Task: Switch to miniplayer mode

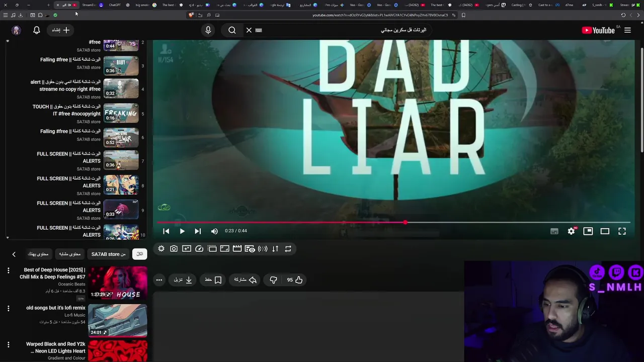Action: pos(588,231)
